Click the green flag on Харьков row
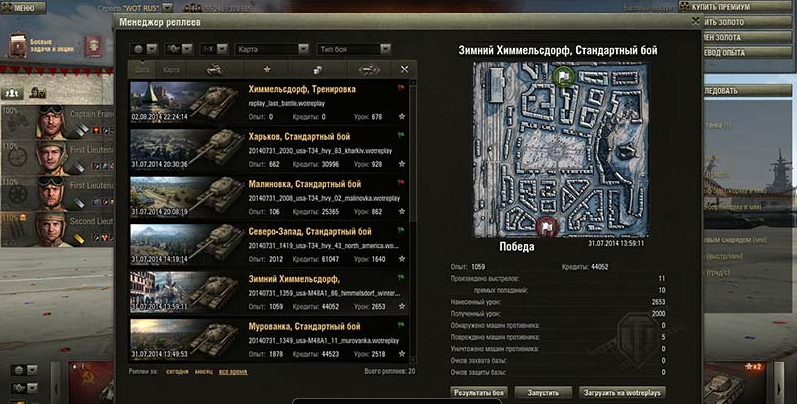The image size is (797, 404). click(x=401, y=135)
